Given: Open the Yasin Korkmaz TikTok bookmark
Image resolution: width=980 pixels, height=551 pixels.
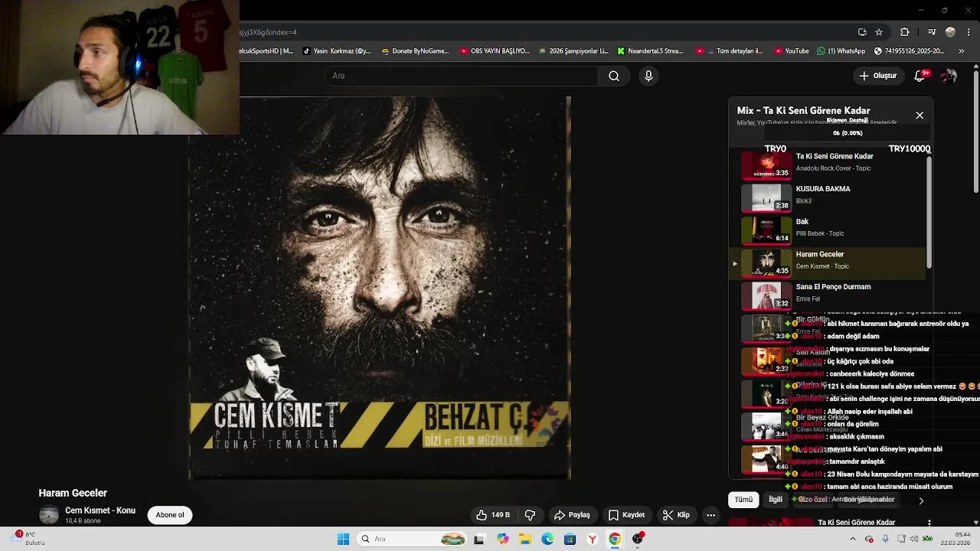Looking at the screenshot, I should [x=337, y=51].
